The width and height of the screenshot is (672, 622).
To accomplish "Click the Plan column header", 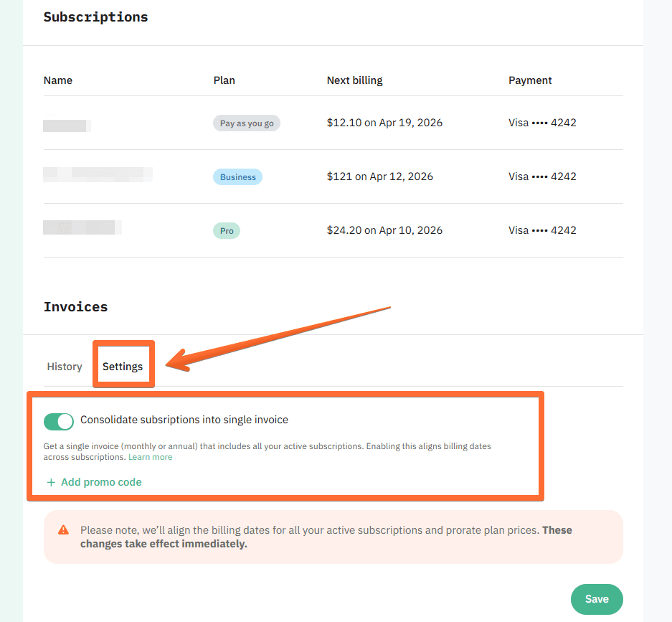I will coord(224,80).
